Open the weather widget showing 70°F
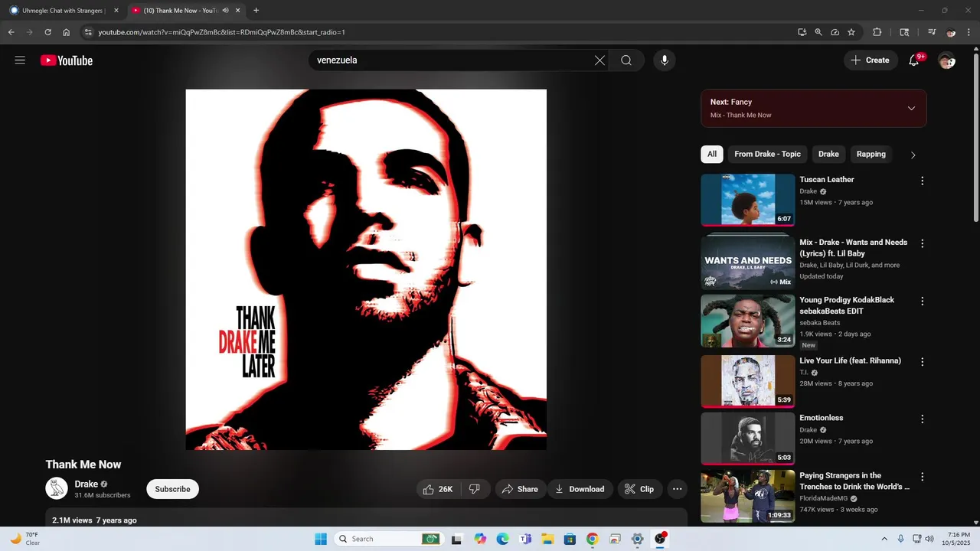Viewport: 980px width, 551px height. tap(24, 539)
